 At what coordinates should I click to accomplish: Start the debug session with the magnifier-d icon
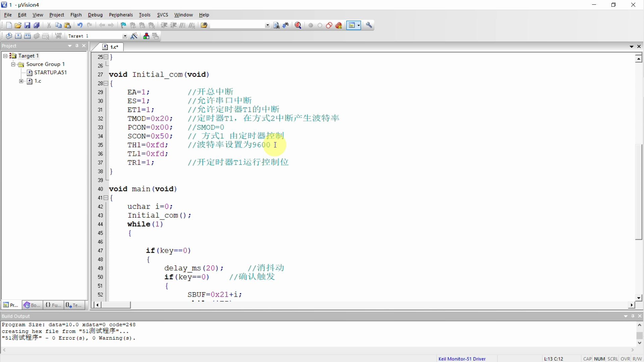[x=298, y=25]
